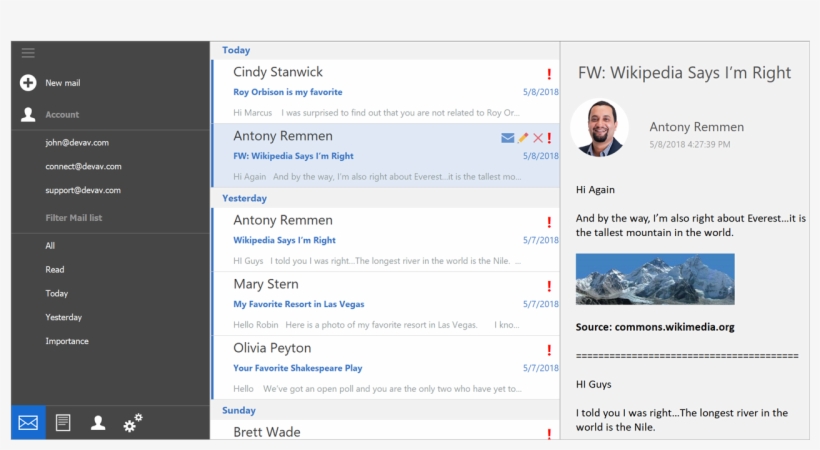Open Olivia Peyton's email

coord(386,367)
